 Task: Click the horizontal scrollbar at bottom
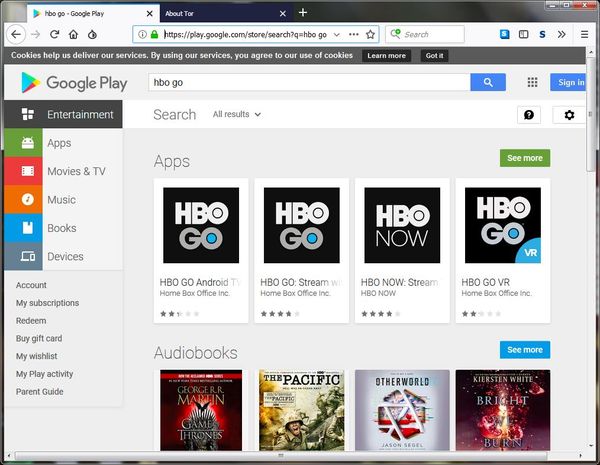(281, 456)
